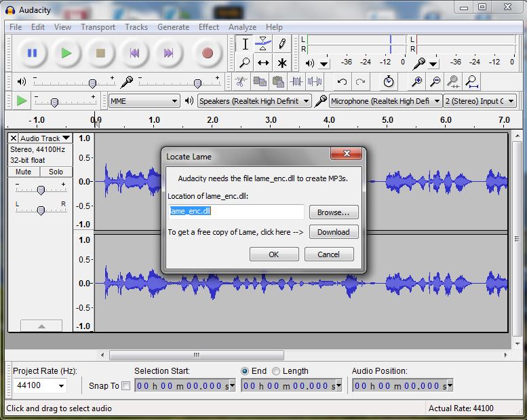Open the 2 (Stereo) Input channels dropdown

480,101
